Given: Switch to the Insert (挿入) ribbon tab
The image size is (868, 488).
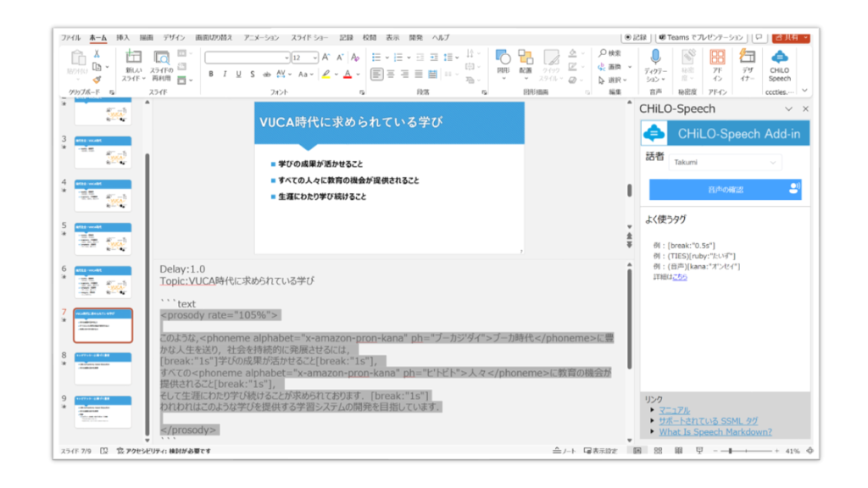Looking at the screenshot, I should pos(123,37).
